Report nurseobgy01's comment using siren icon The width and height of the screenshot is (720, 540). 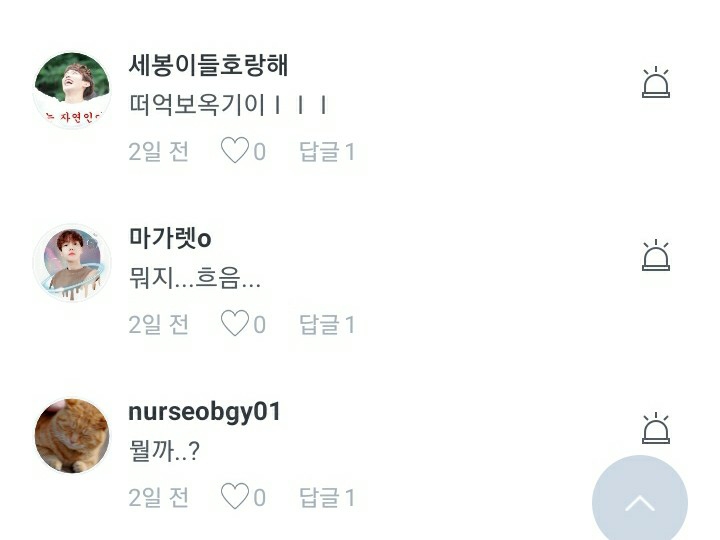pyautogui.click(x=656, y=428)
